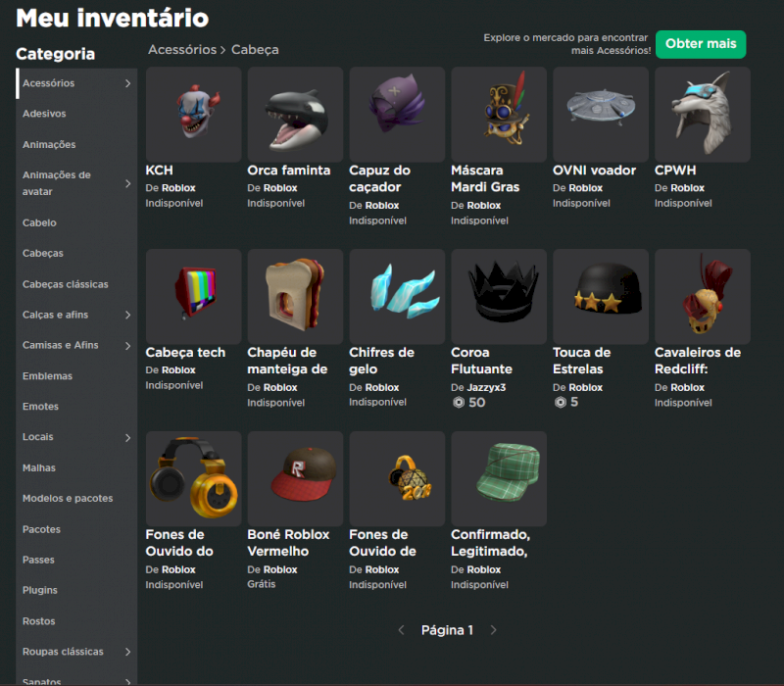Select the black Coroa Flutuante crown thumbnail
Screen dimensions: 784x686
499,296
